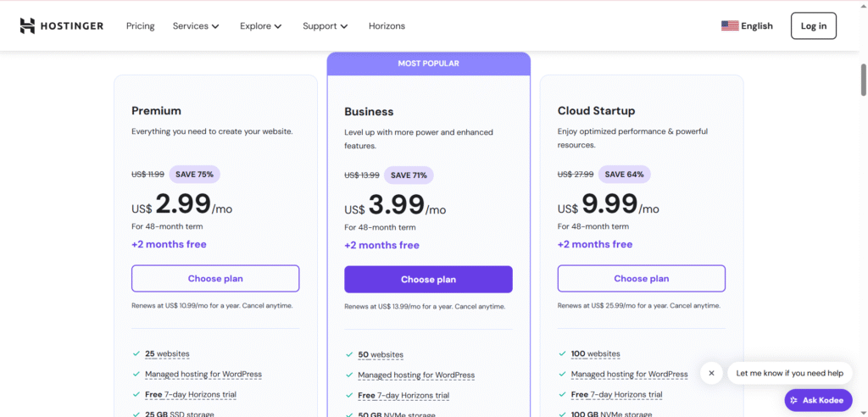This screenshot has width=868, height=417.
Task: Open the Horizons page
Action: click(387, 26)
